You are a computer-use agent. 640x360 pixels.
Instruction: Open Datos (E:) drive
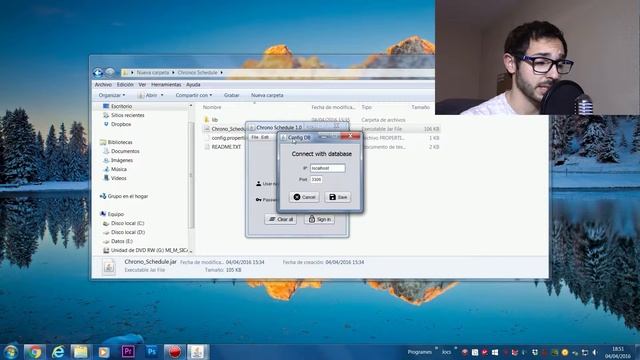[x=118, y=241]
